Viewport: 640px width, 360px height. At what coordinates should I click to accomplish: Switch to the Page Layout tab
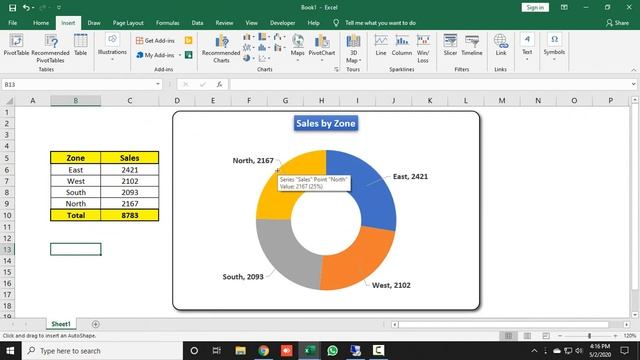128,23
